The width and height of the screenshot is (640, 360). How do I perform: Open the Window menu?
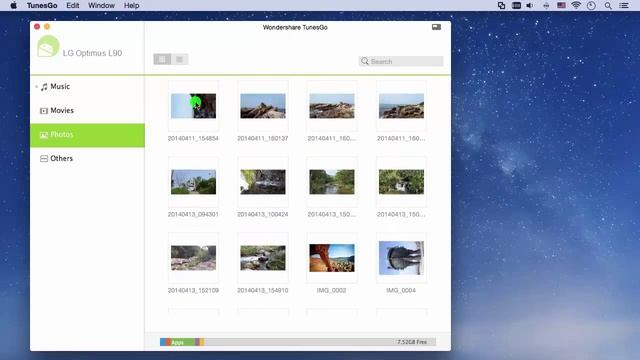pos(101,6)
